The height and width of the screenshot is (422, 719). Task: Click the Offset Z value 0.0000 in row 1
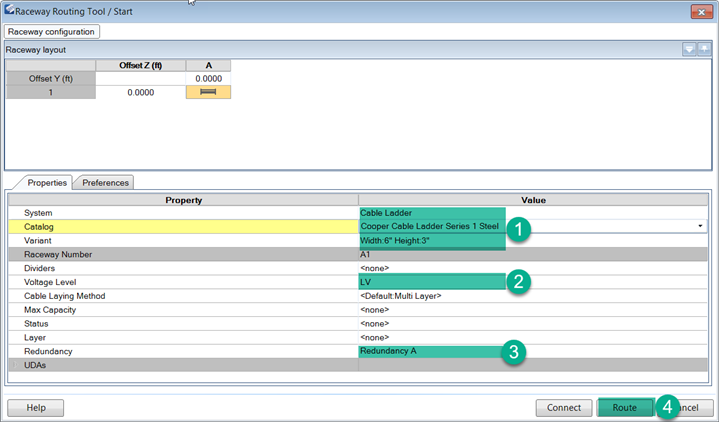tap(141, 92)
